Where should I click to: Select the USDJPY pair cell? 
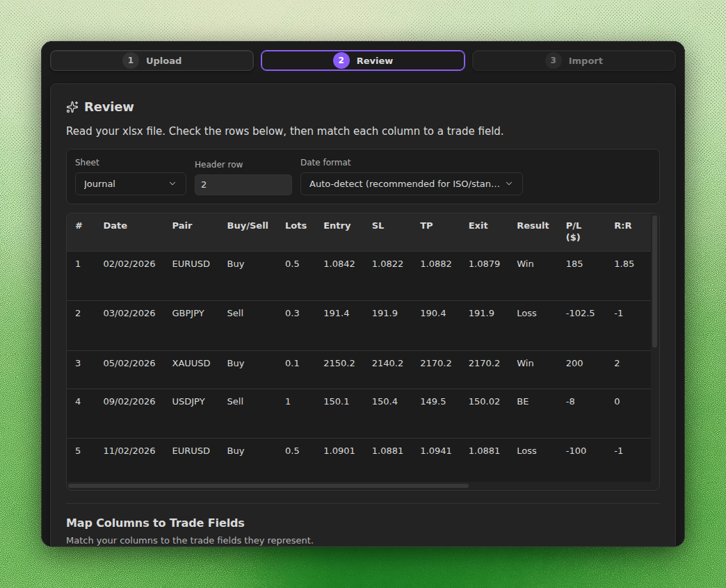click(188, 402)
